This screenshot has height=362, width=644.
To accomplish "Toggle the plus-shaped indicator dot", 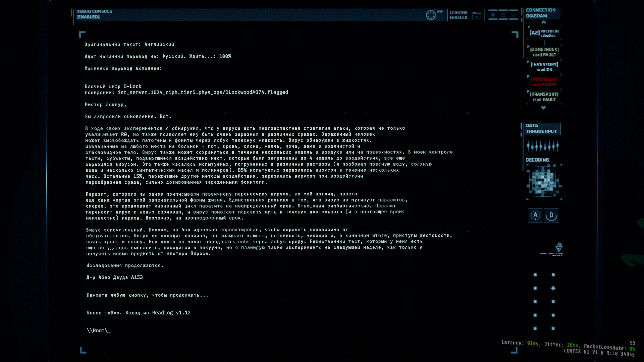I will pyautogui.click(x=553, y=288).
